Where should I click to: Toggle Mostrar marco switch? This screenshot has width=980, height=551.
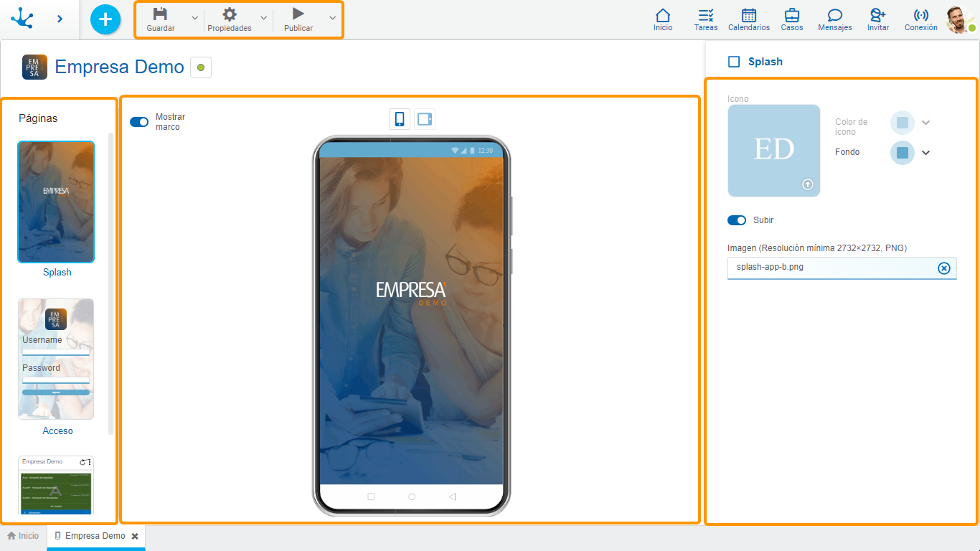pos(139,122)
